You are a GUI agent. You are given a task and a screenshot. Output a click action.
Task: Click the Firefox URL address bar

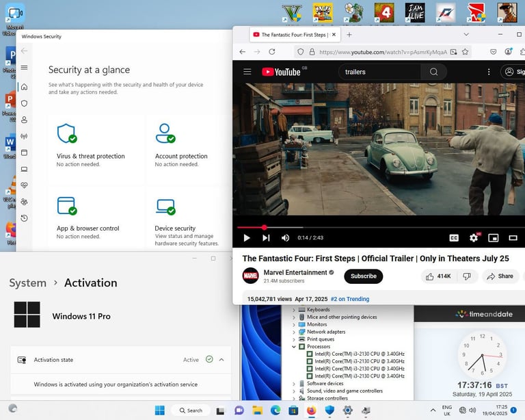pyautogui.click(x=383, y=52)
